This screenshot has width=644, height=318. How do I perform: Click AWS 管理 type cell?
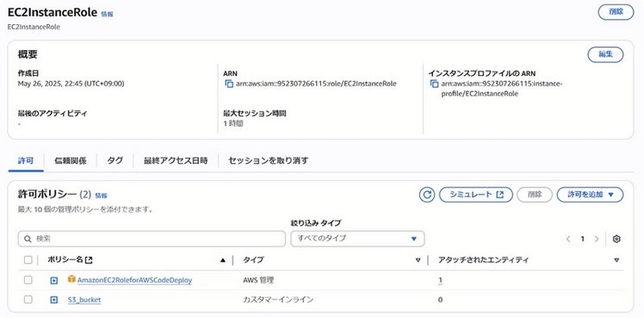pyautogui.click(x=258, y=280)
